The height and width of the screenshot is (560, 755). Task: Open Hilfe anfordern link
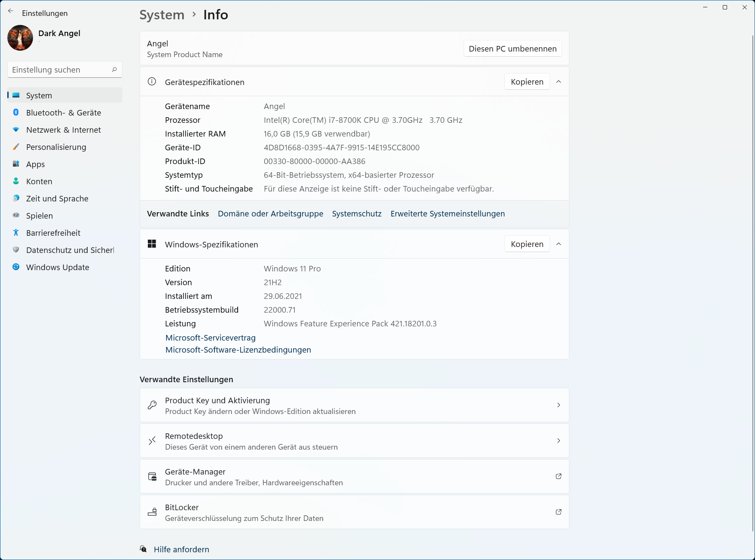click(181, 549)
